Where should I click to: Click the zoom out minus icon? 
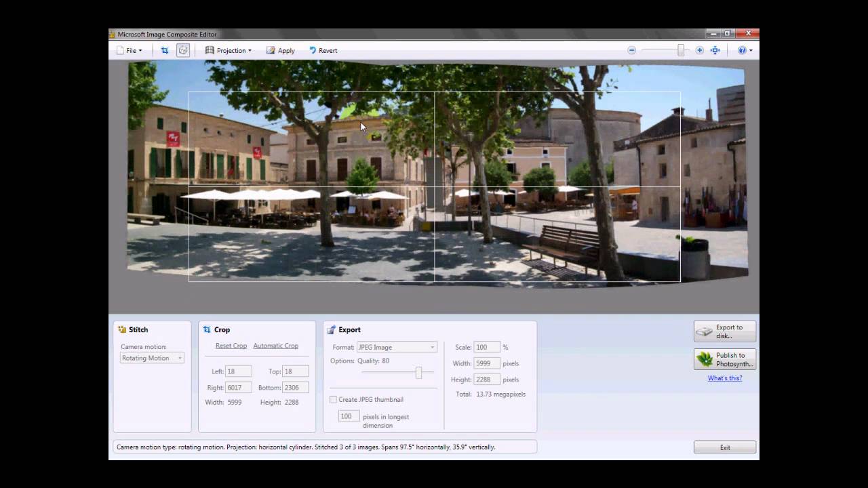click(631, 50)
